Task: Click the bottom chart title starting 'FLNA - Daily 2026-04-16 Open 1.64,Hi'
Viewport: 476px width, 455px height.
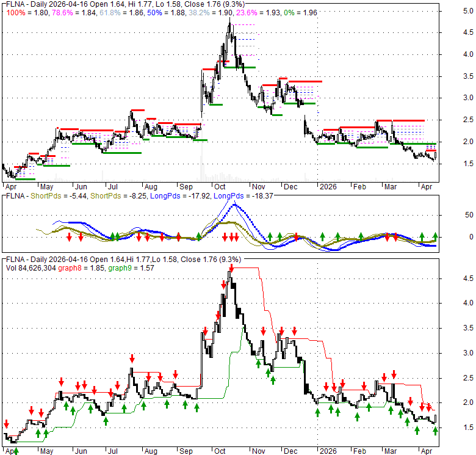Action: [x=123, y=260]
